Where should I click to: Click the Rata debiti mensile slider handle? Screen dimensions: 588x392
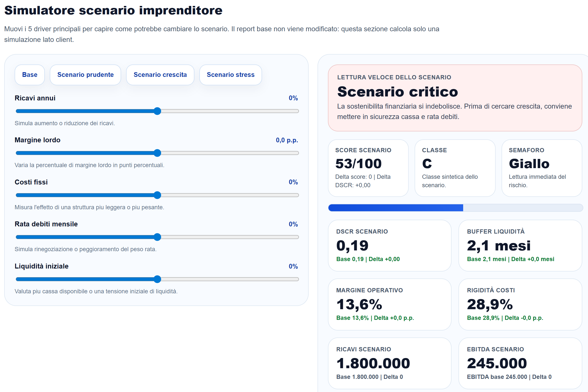(x=157, y=237)
